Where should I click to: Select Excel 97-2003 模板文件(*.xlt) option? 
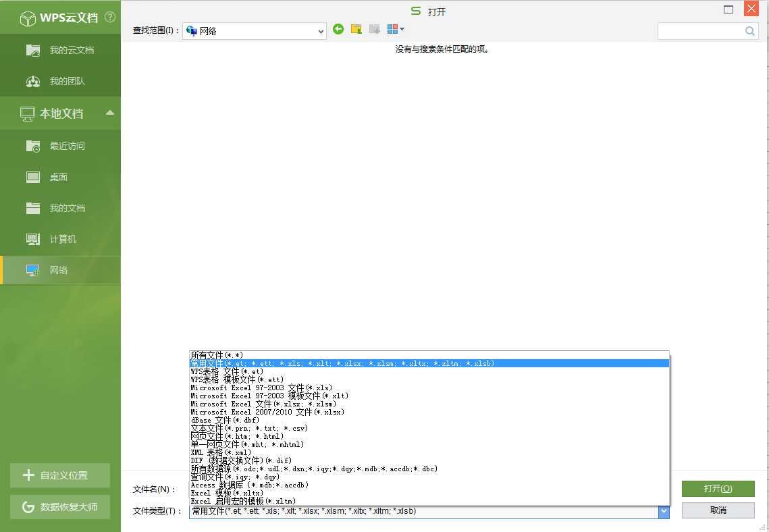pyautogui.click(x=429, y=396)
